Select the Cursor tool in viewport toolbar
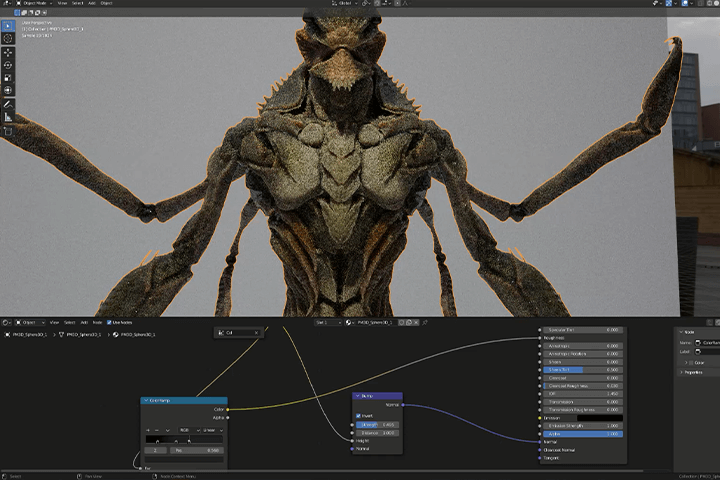The image size is (720, 480). point(8,39)
